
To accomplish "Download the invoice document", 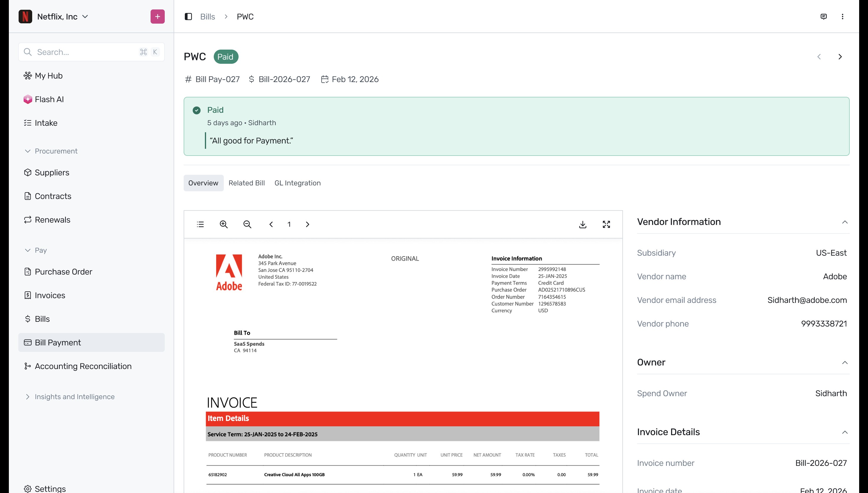I will pyautogui.click(x=583, y=224).
